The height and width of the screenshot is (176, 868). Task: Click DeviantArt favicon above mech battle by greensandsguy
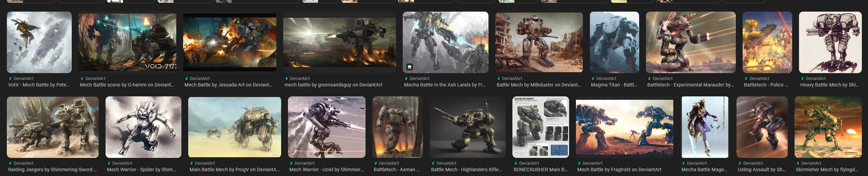click(287, 79)
